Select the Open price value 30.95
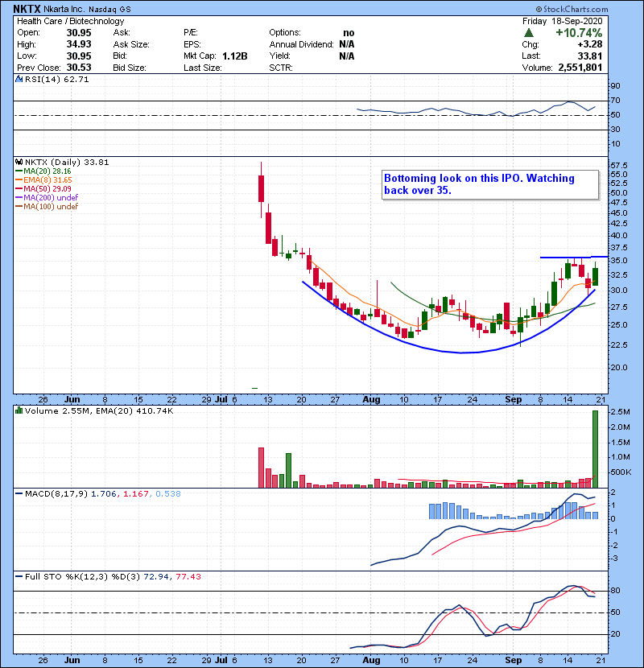The width and height of the screenshot is (644, 668). pos(79,33)
